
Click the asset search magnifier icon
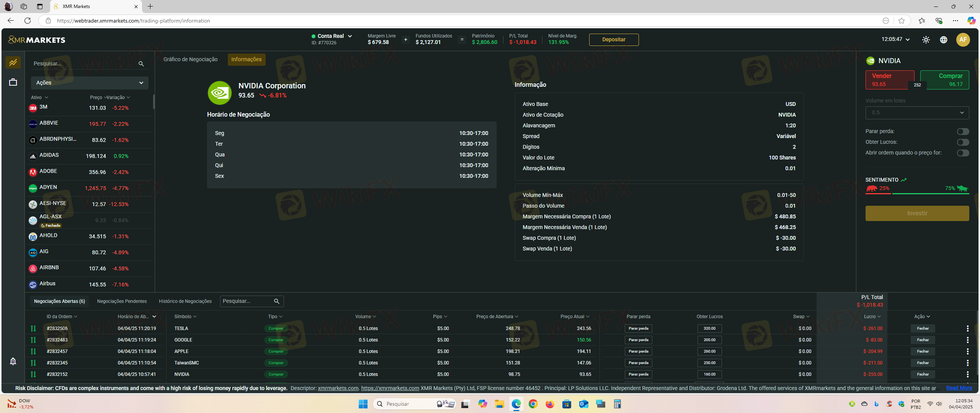(x=141, y=64)
